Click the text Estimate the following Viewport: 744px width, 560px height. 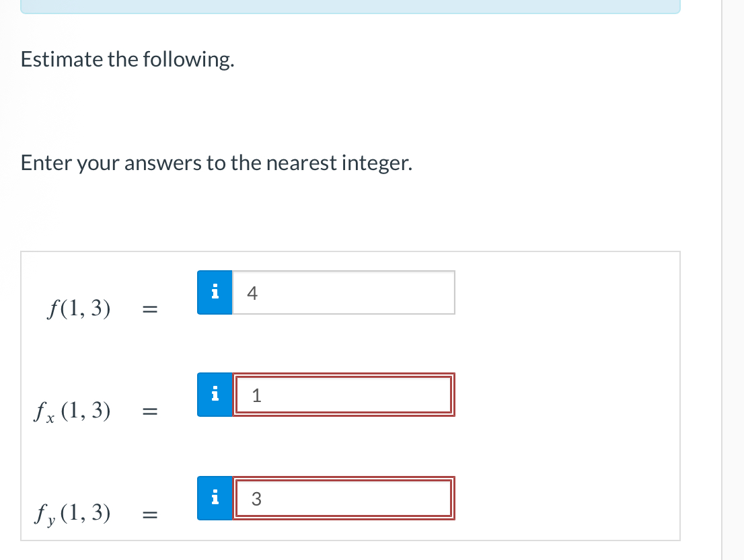click(127, 60)
